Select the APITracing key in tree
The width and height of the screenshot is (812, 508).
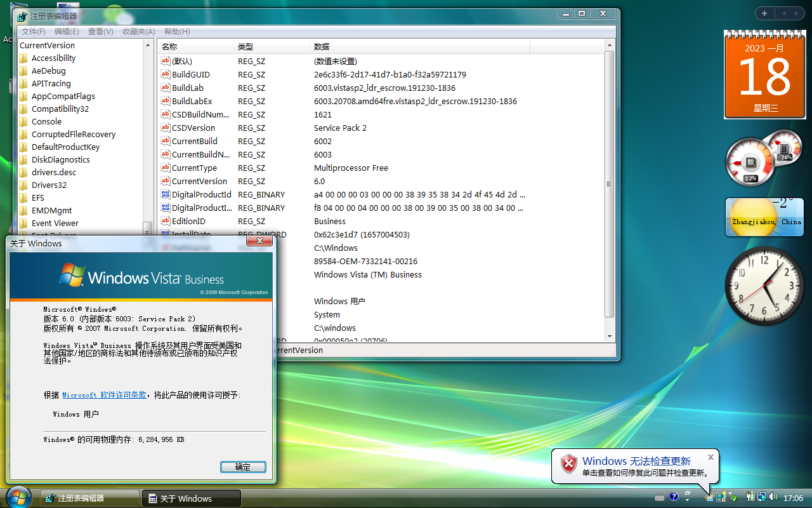coord(51,84)
